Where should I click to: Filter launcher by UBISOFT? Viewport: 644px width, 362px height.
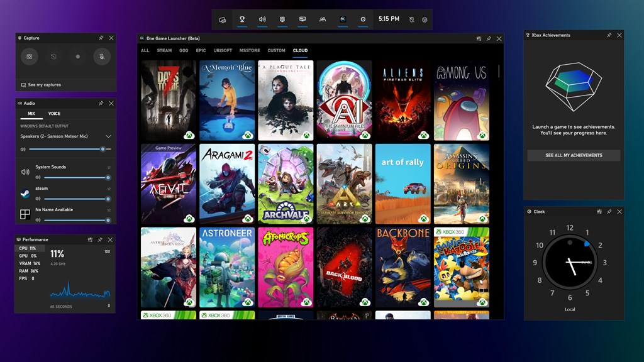223,50
